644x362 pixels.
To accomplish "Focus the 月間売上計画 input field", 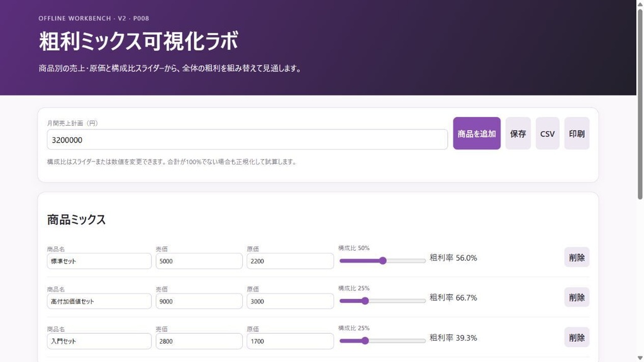I will coord(247,140).
